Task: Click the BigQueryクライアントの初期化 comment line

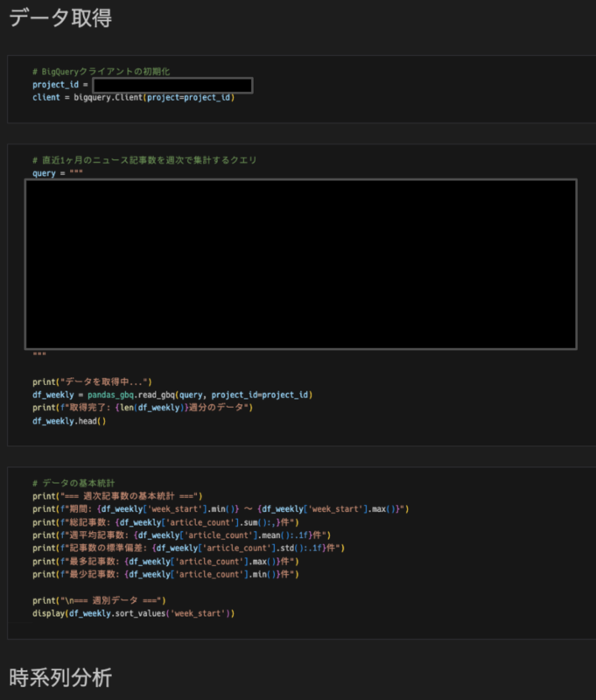Action: (101, 72)
